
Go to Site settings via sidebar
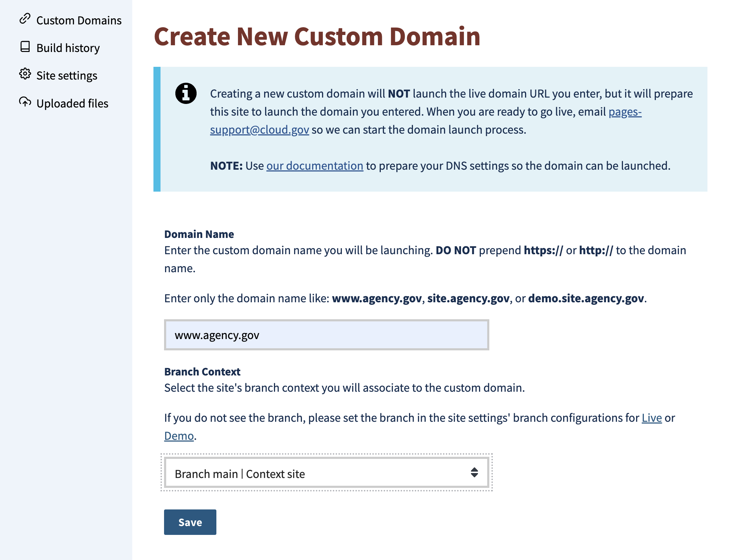(67, 75)
